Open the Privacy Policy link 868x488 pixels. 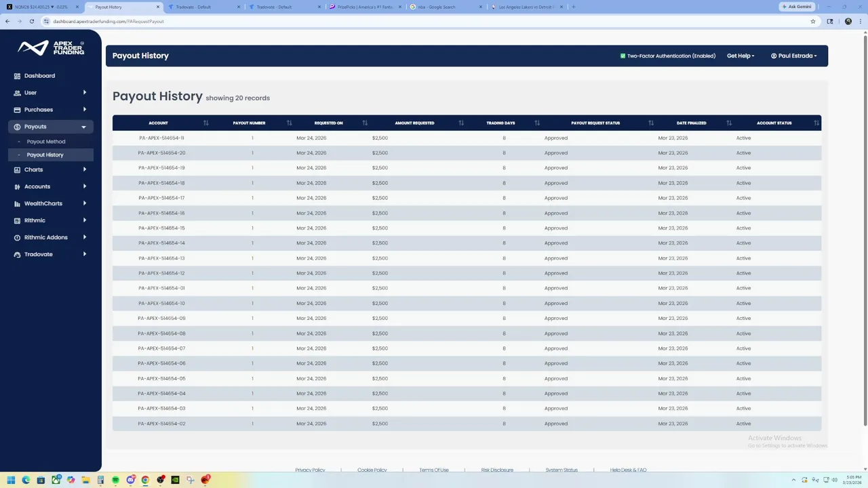coord(310,470)
